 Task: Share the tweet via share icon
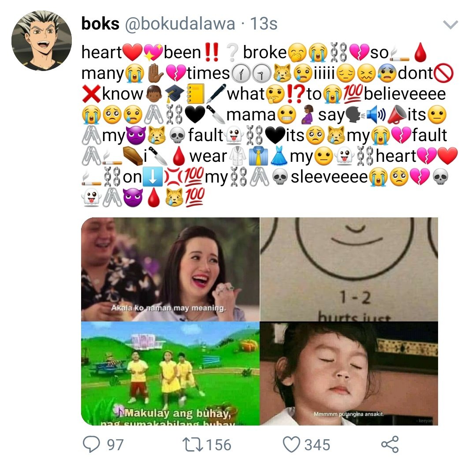[x=390, y=444]
